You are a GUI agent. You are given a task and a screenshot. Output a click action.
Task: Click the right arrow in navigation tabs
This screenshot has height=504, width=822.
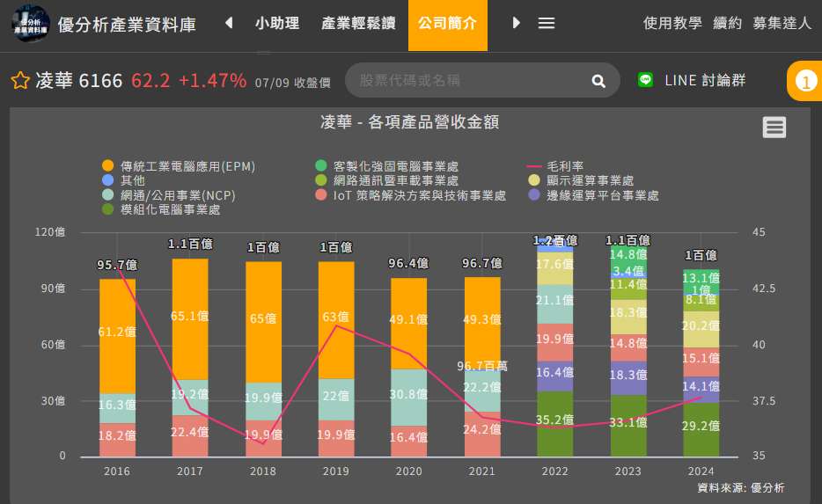tap(517, 23)
